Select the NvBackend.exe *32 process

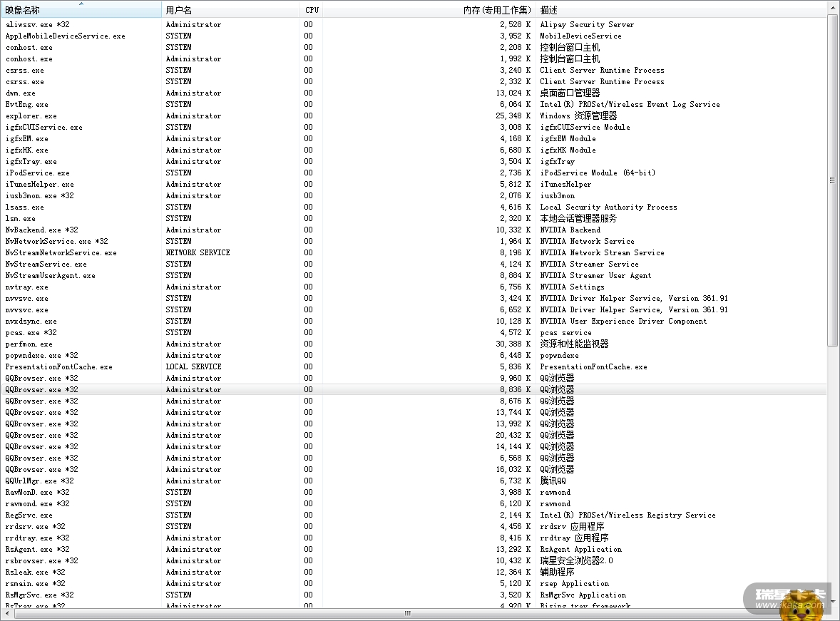click(x=414, y=230)
